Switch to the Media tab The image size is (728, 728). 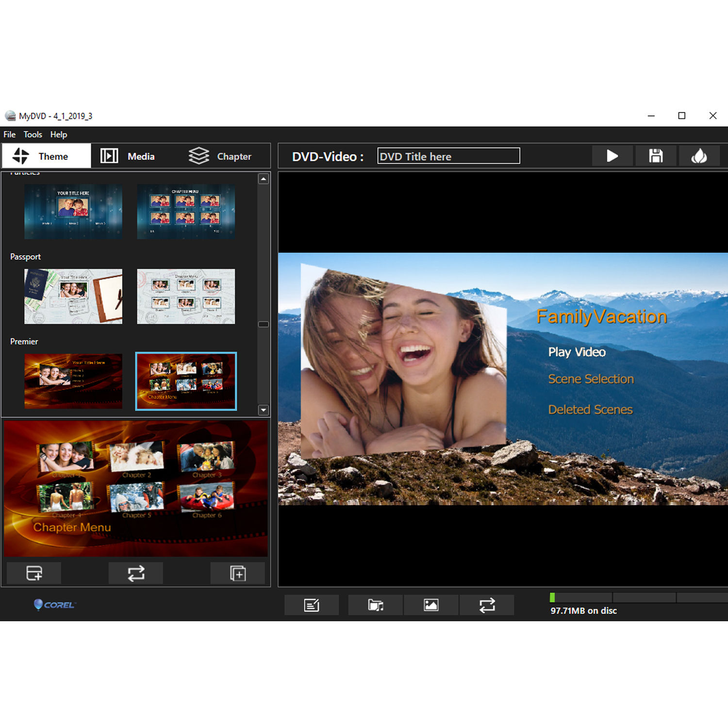tap(128, 156)
